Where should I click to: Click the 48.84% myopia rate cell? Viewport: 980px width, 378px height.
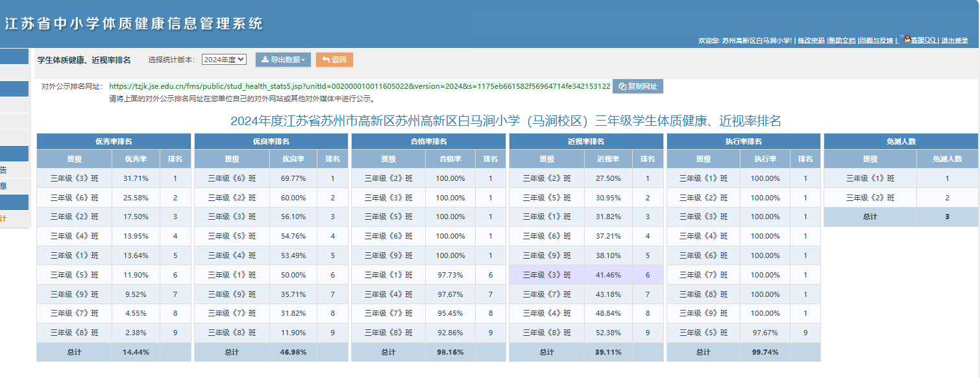(608, 313)
